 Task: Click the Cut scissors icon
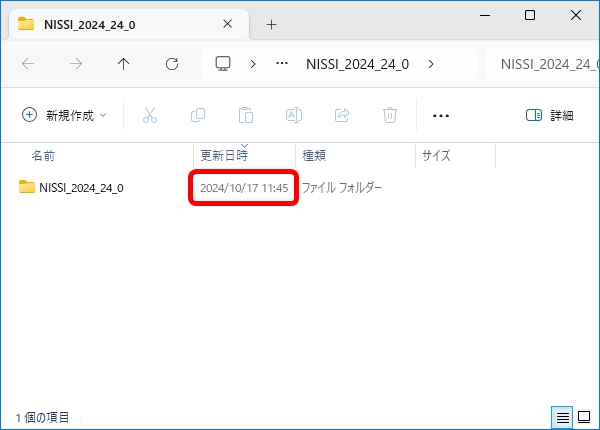(150, 115)
